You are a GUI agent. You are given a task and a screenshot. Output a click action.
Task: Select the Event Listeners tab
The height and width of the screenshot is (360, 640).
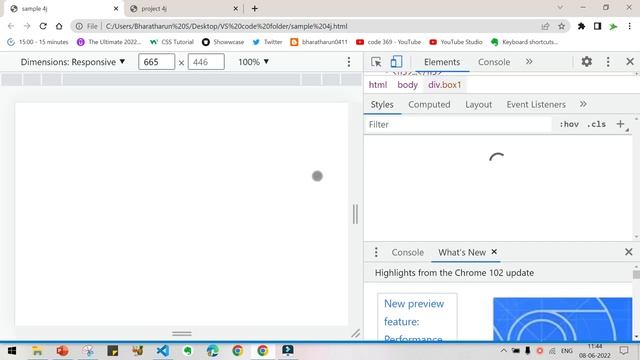536,104
